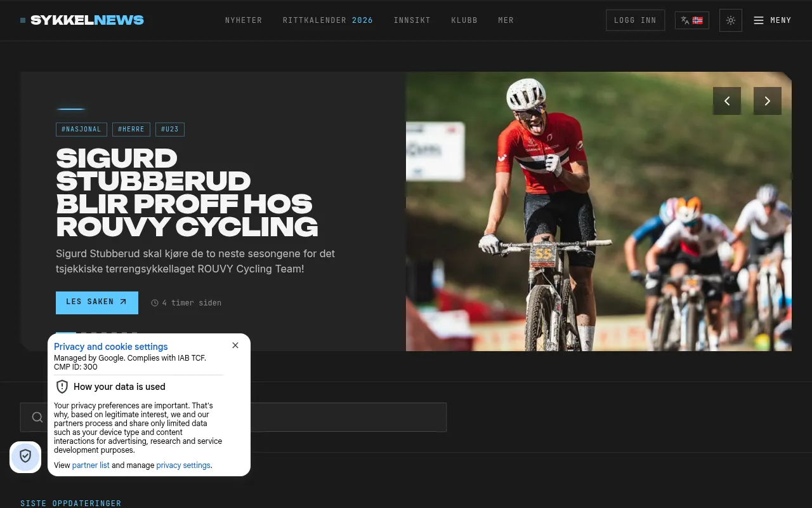Viewport: 812px width, 508px height.
Task: Click the SykkelNews logo
Action: click(82, 20)
